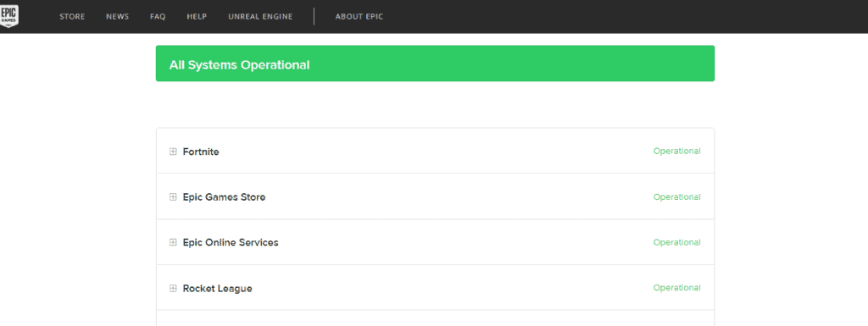Open the About Epic page
This screenshot has width=868, height=326.
(359, 17)
